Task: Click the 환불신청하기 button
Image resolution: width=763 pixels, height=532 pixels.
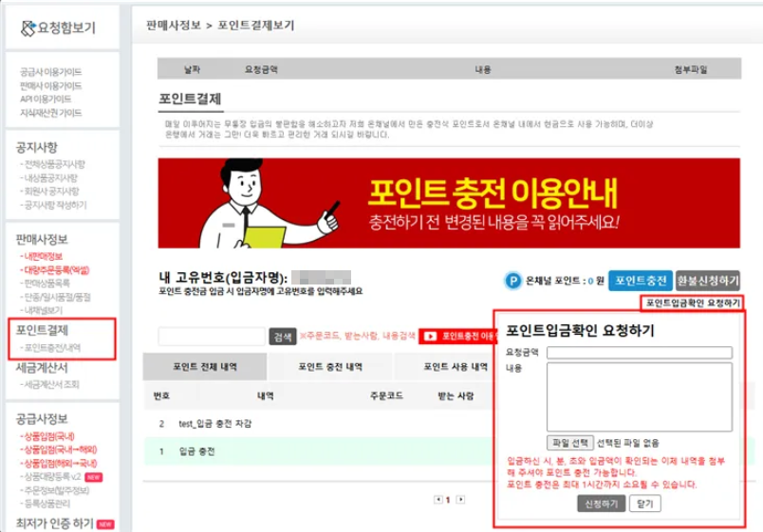Action: [x=708, y=281]
